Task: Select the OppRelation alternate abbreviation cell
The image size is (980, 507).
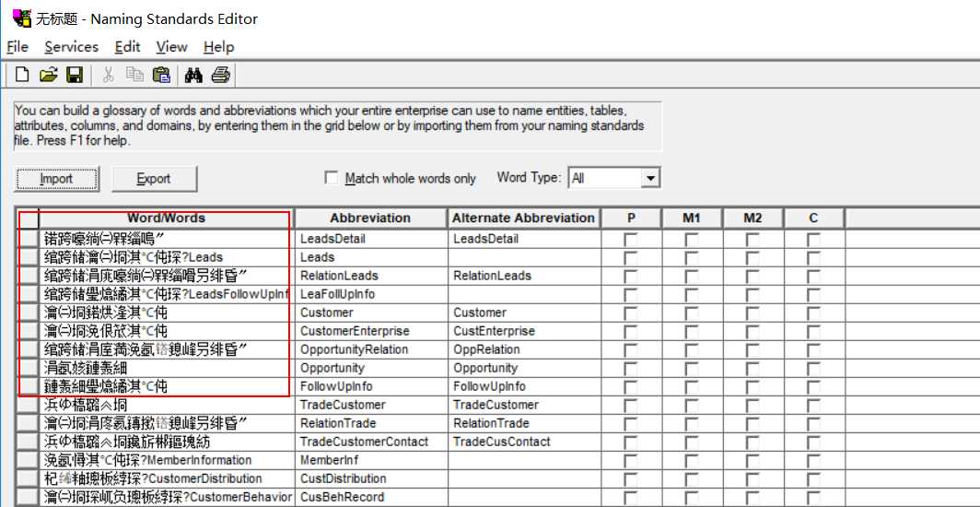Action: (524, 349)
